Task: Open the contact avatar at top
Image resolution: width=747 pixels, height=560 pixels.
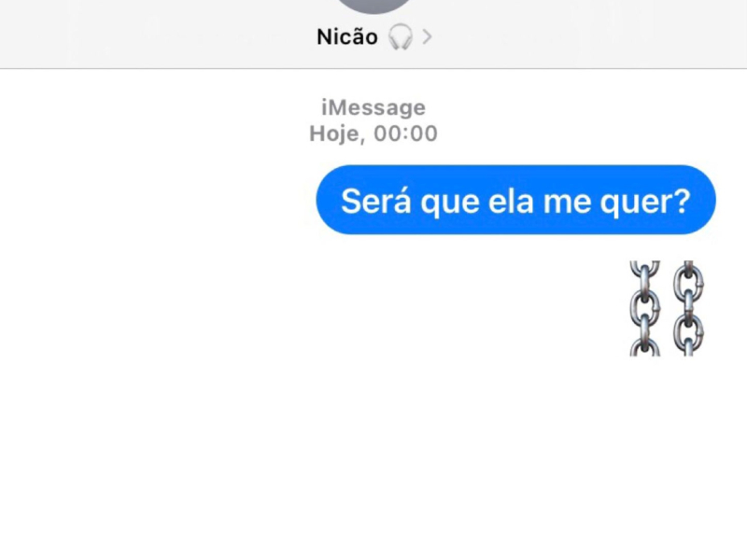Action: tap(373, 6)
